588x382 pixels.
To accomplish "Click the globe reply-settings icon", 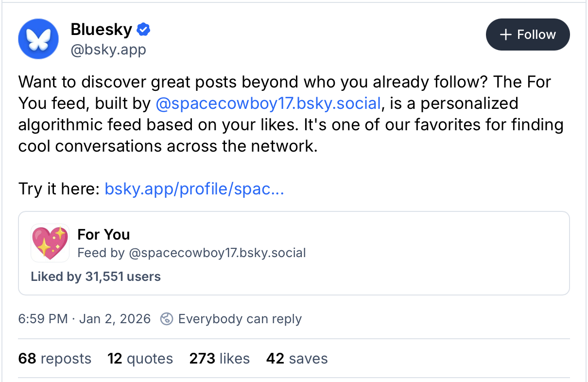I will click(167, 319).
